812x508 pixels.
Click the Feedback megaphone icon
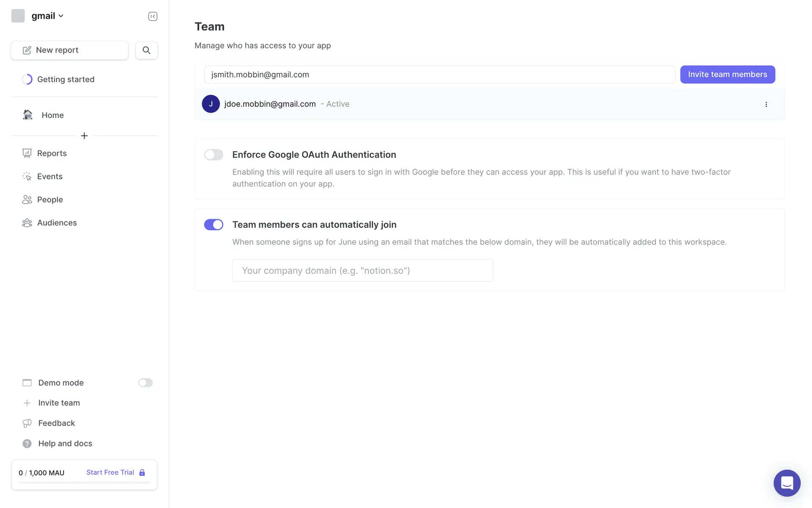coord(27,423)
